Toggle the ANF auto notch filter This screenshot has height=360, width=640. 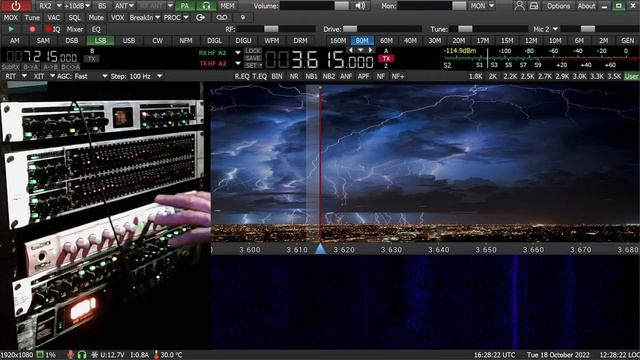pyautogui.click(x=346, y=76)
